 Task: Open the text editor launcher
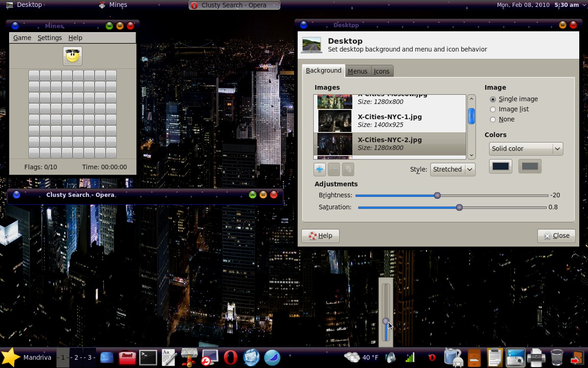(169, 358)
